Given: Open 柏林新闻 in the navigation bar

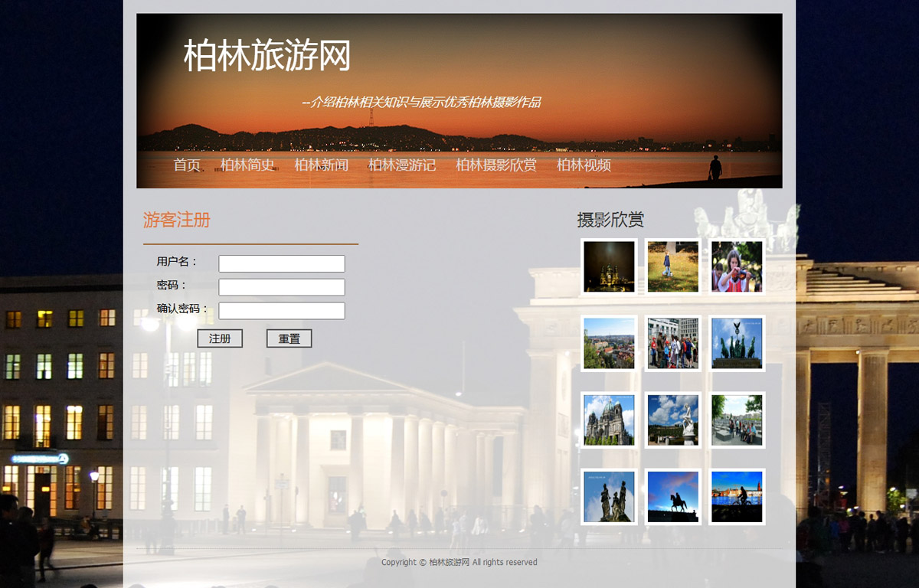Looking at the screenshot, I should (x=322, y=165).
